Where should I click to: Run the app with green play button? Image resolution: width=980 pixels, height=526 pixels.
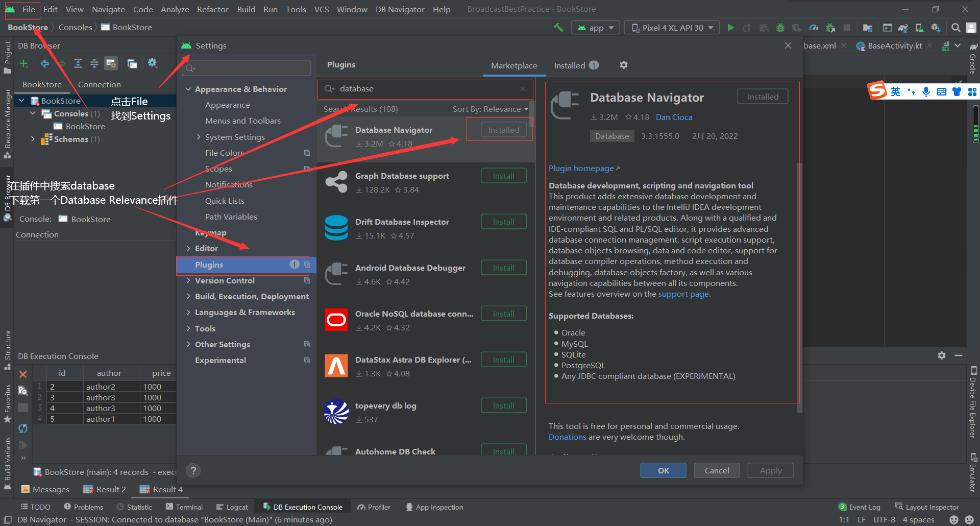tap(730, 28)
